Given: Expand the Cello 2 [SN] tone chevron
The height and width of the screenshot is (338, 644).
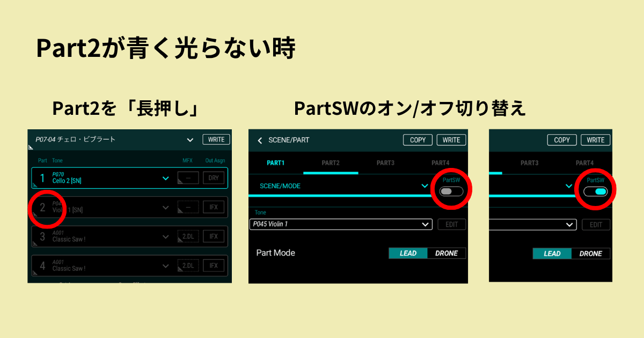Looking at the screenshot, I should (166, 179).
